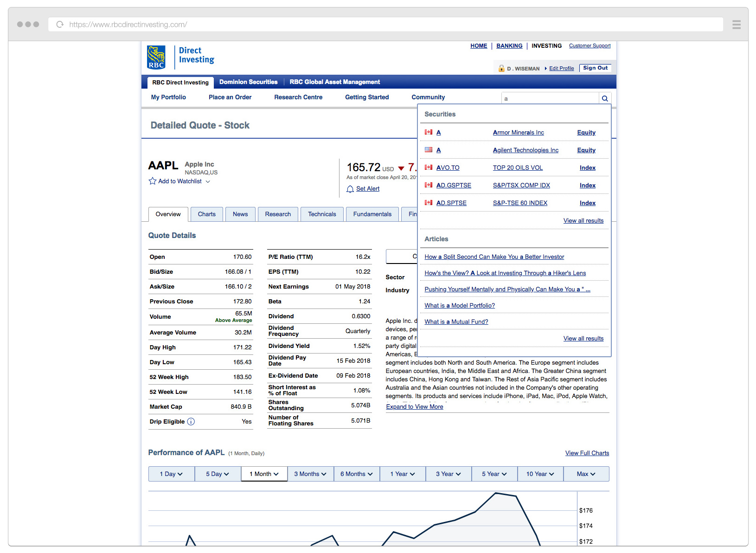Viewport: 756px width, 553px height.
Task: Open the Place an Order menu
Action: [230, 97]
